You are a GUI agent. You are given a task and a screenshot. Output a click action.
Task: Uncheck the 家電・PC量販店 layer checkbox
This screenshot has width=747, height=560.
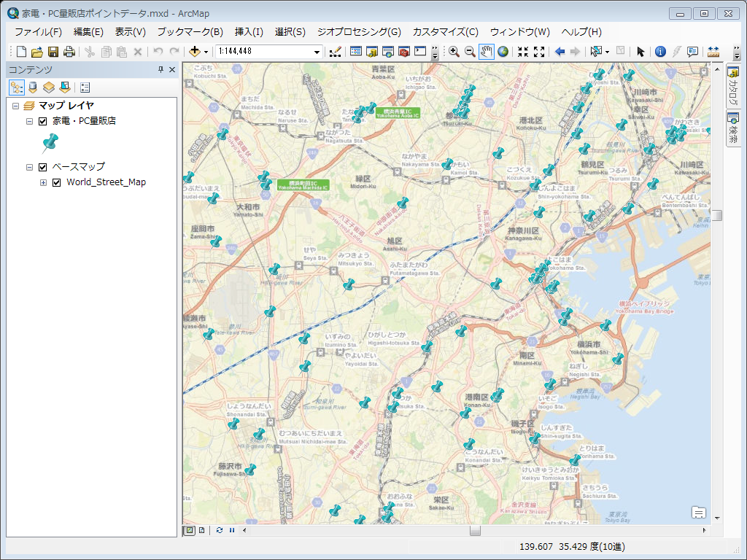pyautogui.click(x=43, y=121)
